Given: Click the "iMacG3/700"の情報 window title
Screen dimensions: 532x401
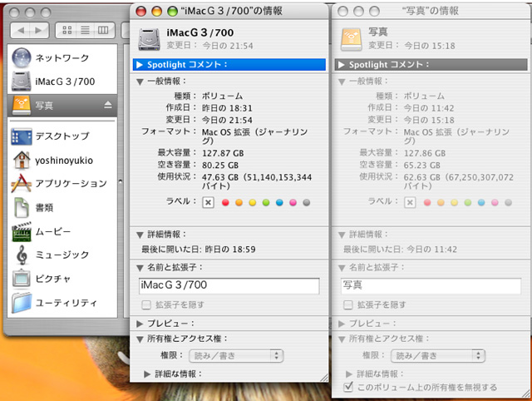Looking at the screenshot, I should (232, 11).
